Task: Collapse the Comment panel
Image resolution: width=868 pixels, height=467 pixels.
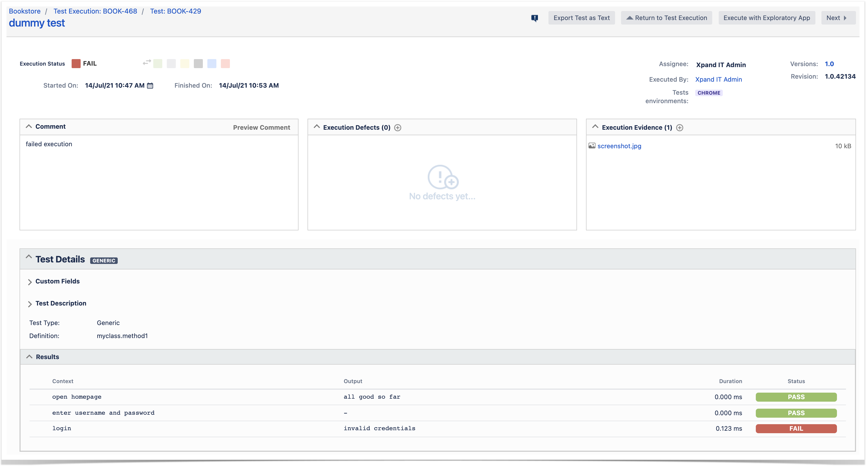Action: 29,127
